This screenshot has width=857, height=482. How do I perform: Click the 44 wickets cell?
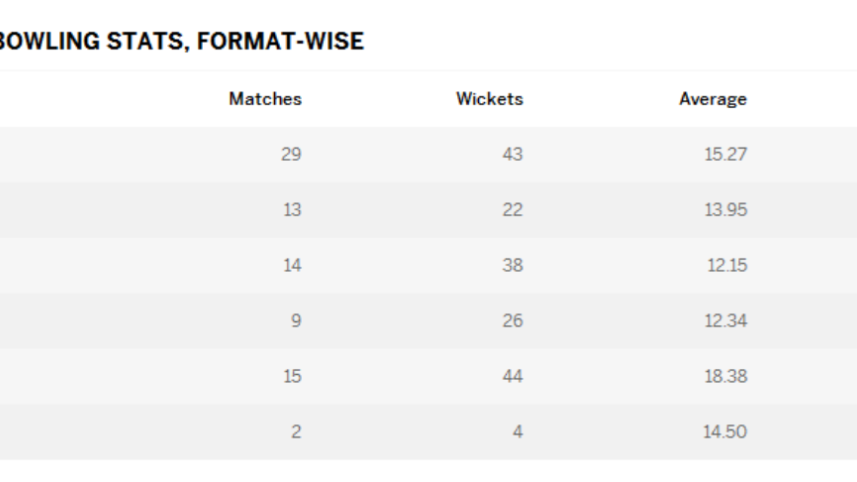[512, 377]
